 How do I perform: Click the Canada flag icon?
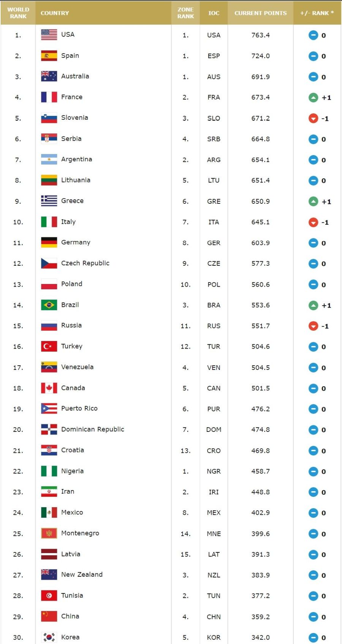49,388
